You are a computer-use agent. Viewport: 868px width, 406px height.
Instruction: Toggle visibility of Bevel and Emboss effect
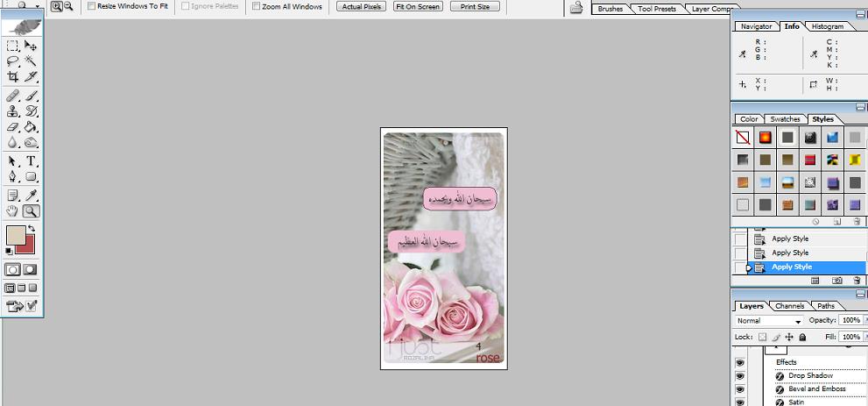(740, 389)
